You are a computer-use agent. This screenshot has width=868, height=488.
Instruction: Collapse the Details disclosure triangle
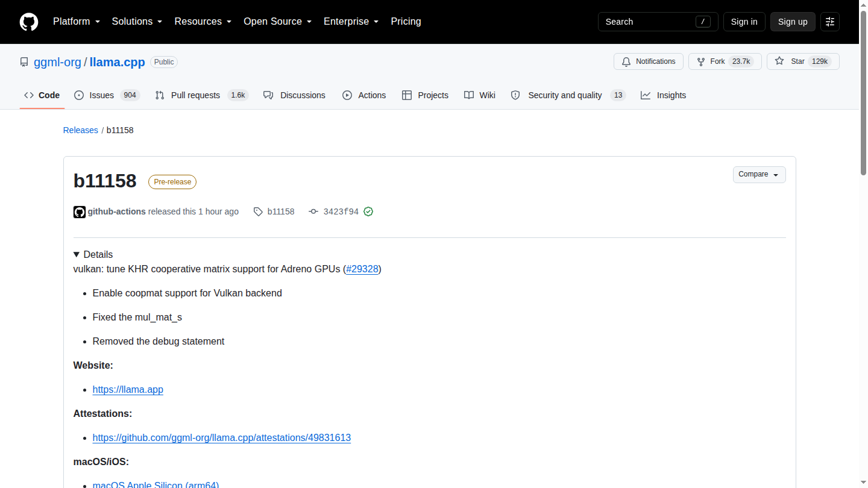(77, 254)
